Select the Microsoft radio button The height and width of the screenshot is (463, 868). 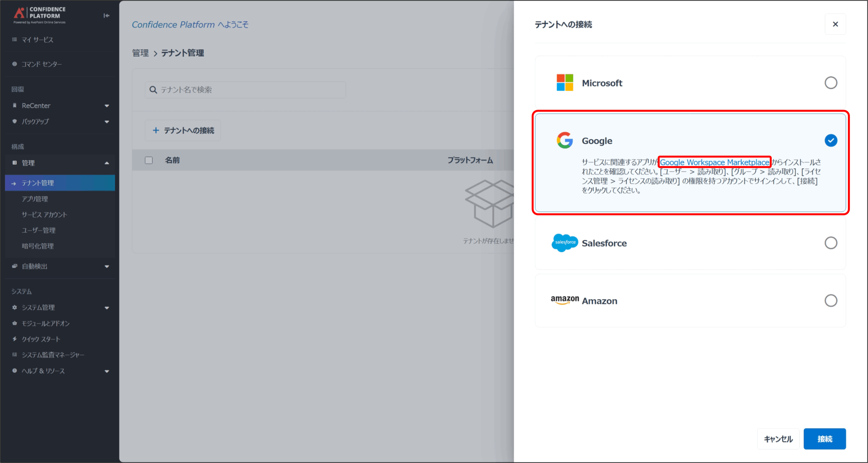pyautogui.click(x=831, y=83)
